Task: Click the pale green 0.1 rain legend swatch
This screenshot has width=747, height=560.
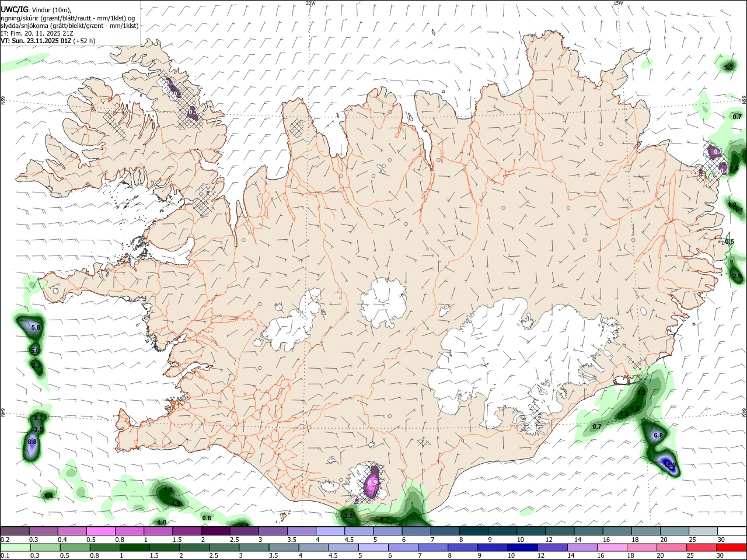Action: [15, 548]
